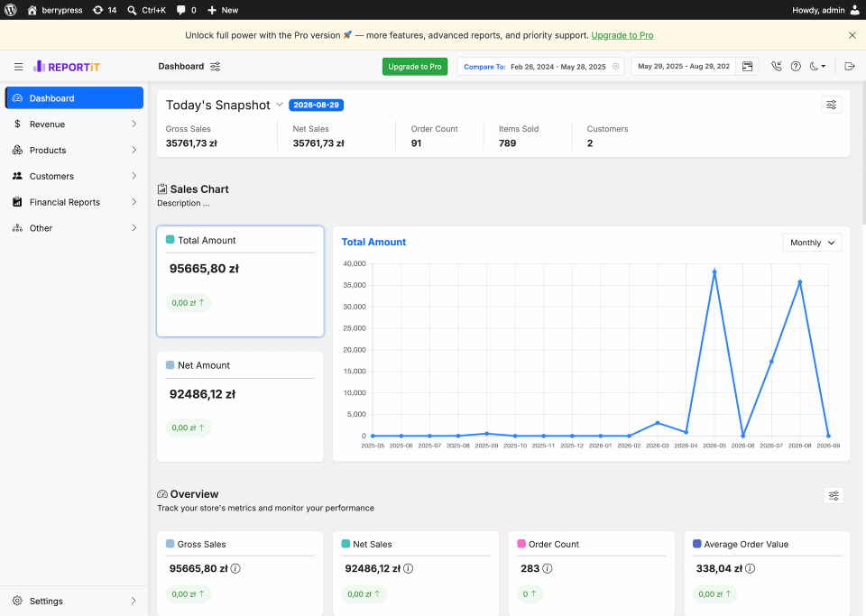
Task: Click the logout exit icon
Action: (850, 66)
